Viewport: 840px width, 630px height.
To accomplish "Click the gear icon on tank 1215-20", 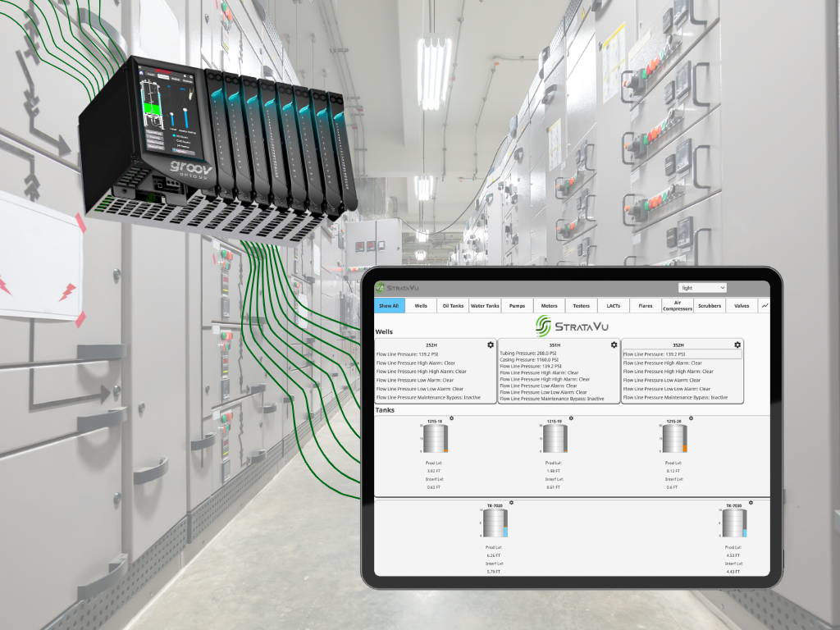I will [x=692, y=417].
